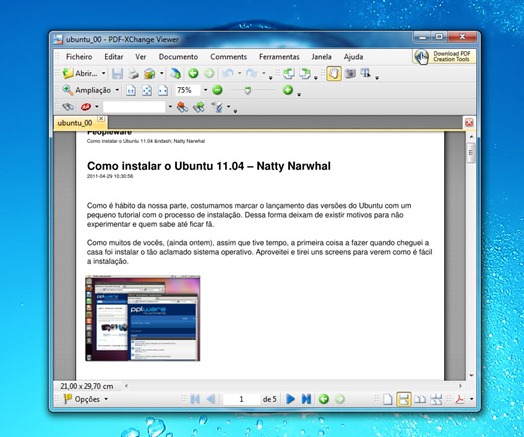The width and height of the screenshot is (524, 437).
Task: Close the ubuntu_00 tab with small x
Action: [101, 119]
